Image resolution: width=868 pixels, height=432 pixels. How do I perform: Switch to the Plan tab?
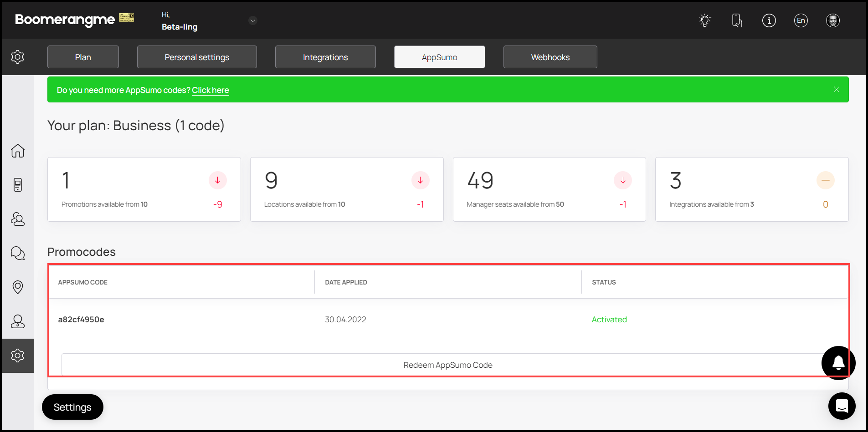point(83,57)
